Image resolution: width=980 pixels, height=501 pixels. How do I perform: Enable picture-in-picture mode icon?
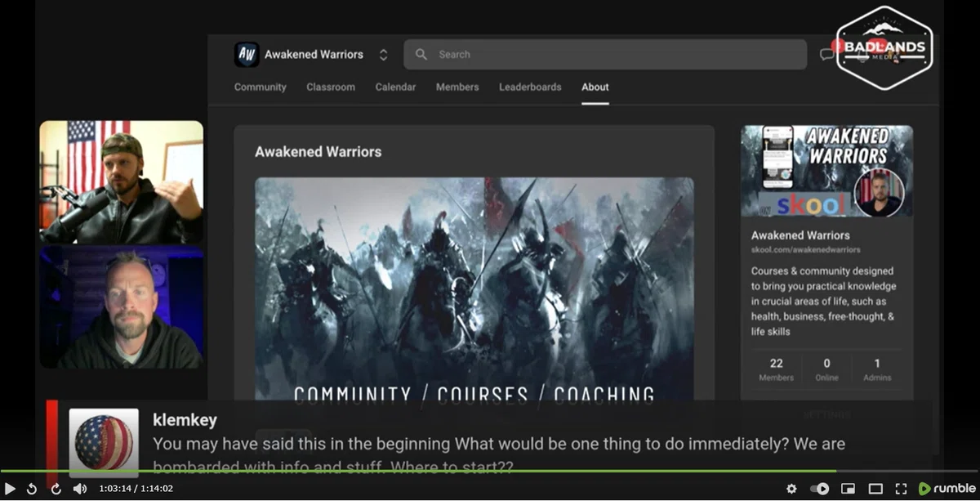848,489
